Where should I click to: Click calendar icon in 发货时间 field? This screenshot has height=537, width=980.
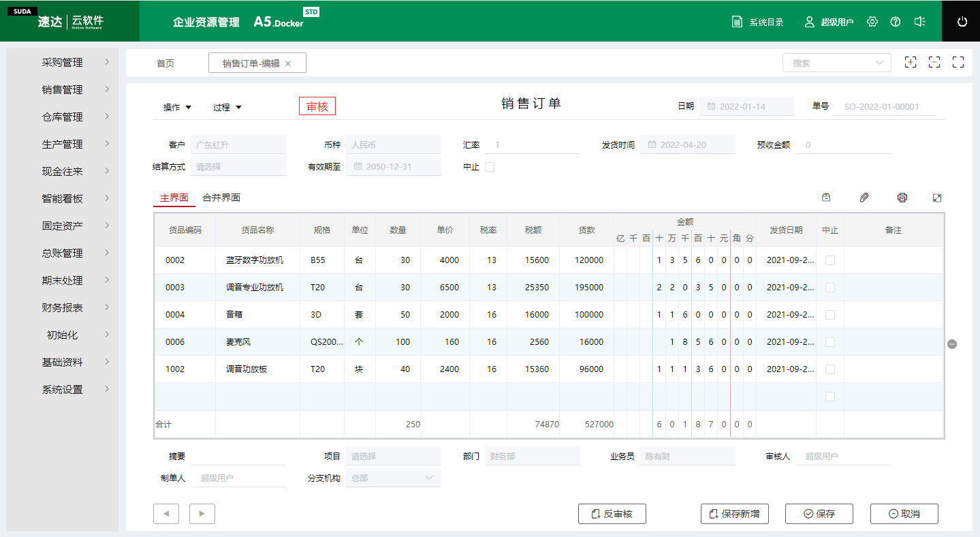click(652, 145)
